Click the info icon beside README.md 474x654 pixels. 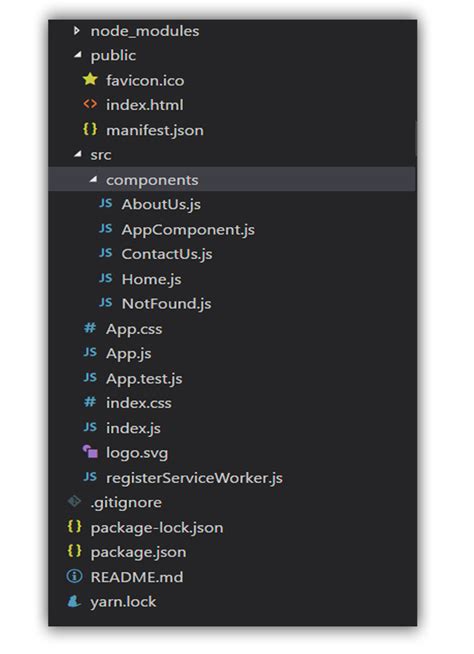coord(74,576)
